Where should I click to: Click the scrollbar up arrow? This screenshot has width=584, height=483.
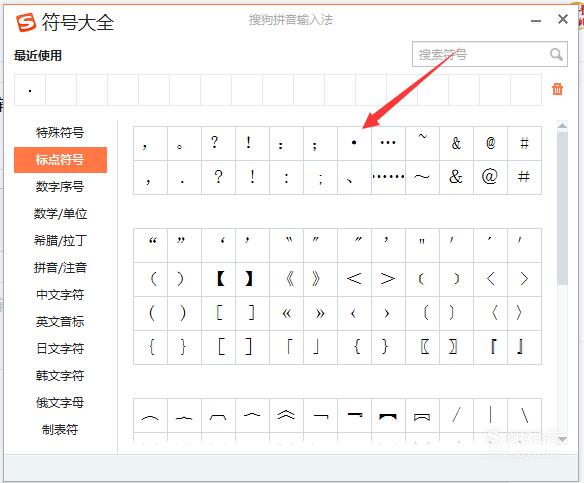tap(562, 125)
